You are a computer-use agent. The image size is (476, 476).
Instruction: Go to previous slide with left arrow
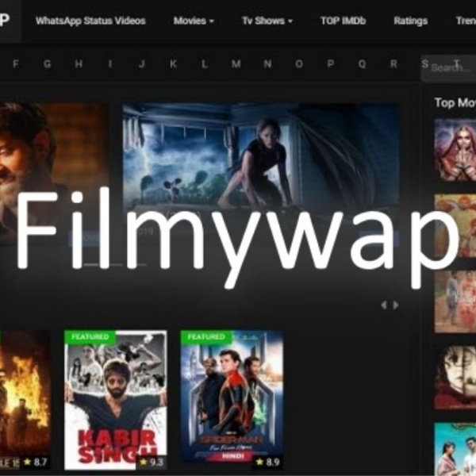(384, 305)
